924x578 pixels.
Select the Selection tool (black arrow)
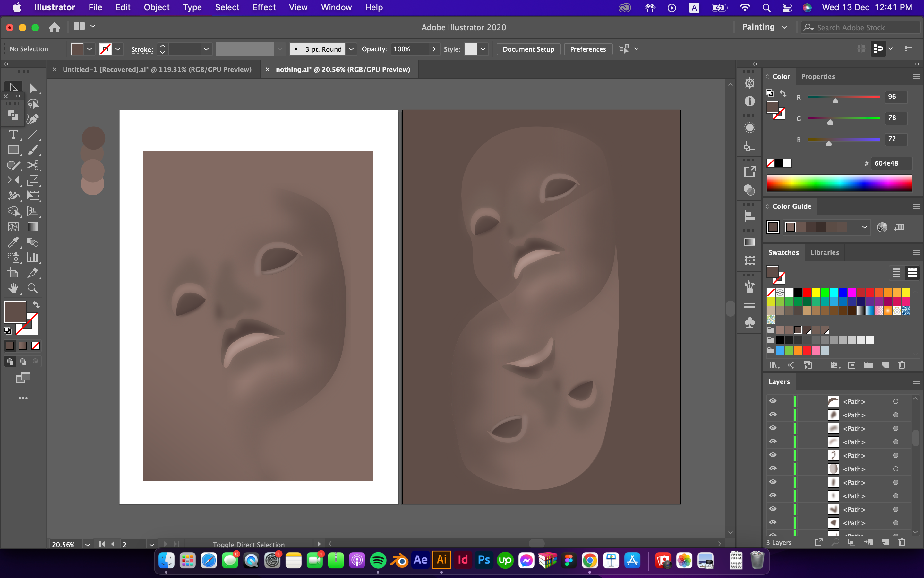pyautogui.click(x=13, y=88)
